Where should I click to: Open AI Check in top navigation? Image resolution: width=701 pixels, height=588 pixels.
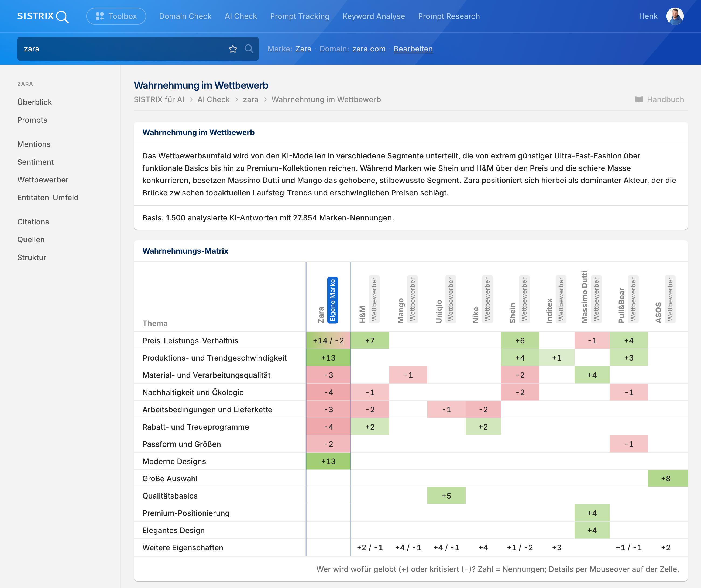[241, 16]
